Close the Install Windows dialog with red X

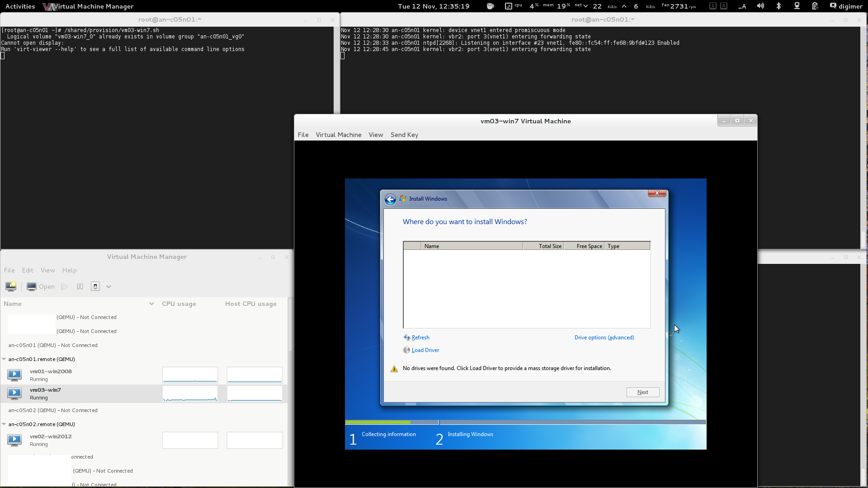point(657,193)
